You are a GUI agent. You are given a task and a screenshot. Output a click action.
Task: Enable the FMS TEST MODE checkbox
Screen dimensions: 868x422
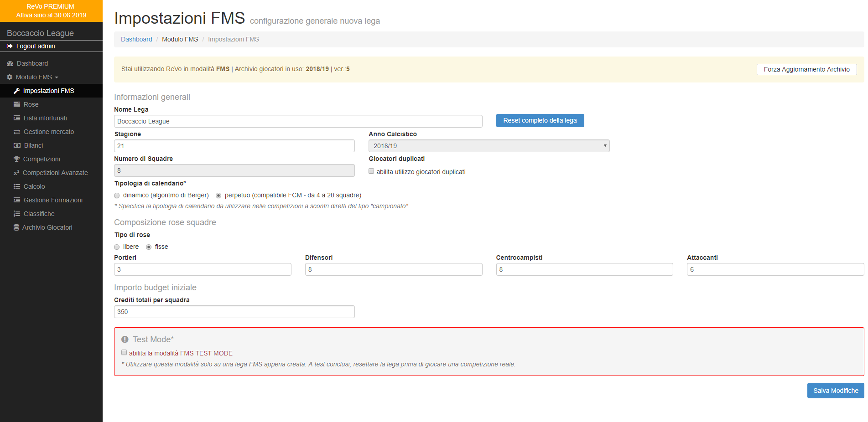click(124, 352)
